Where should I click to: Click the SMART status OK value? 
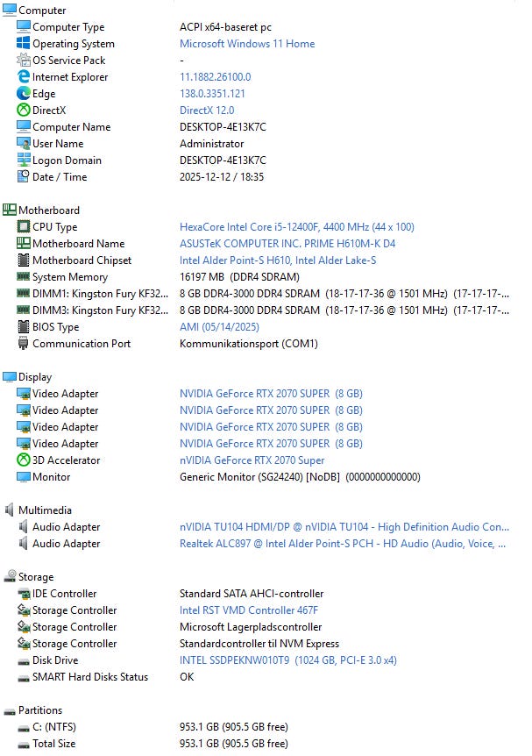(x=187, y=677)
